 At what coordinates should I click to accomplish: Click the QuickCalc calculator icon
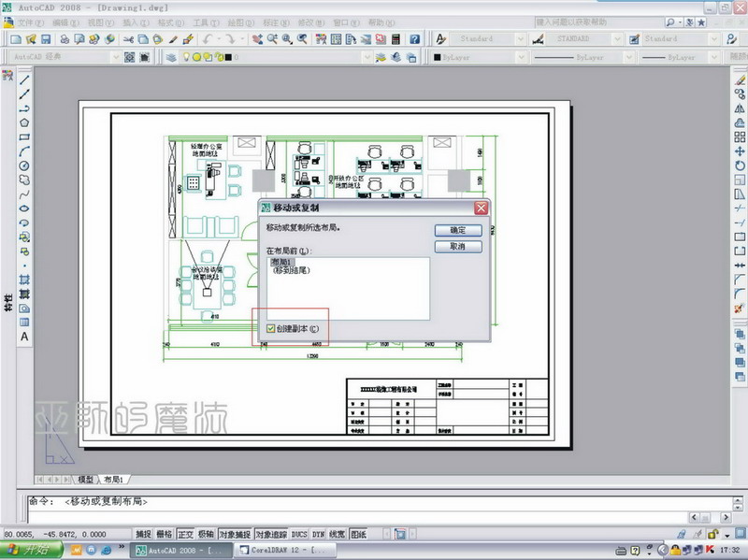click(x=396, y=39)
